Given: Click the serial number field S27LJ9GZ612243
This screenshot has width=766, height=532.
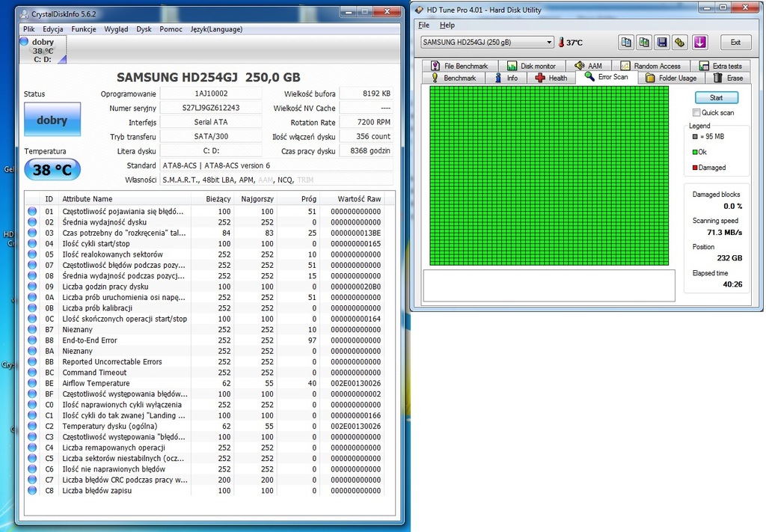Looking at the screenshot, I should (211, 108).
